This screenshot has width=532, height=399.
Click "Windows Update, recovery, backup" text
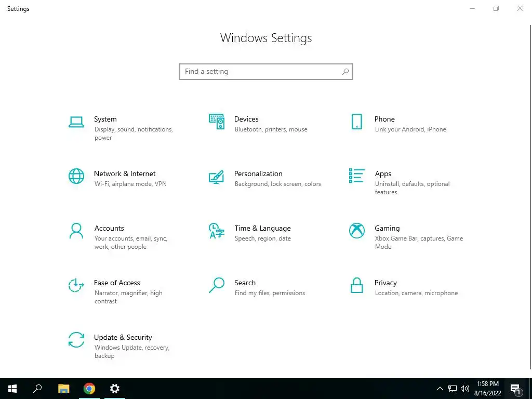(131, 352)
